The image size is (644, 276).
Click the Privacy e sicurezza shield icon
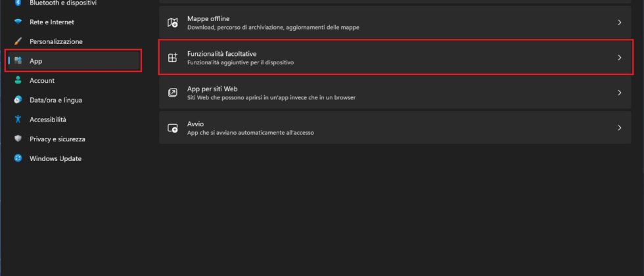click(x=18, y=139)
